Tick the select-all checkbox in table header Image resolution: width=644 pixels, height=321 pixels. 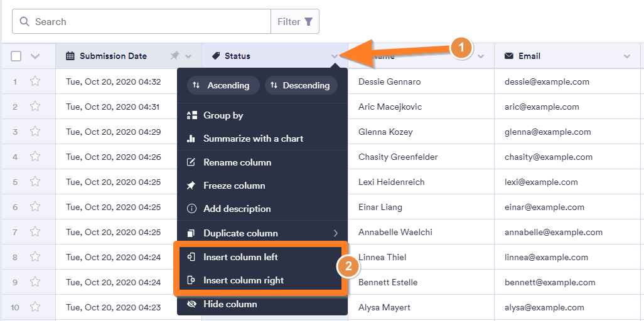click(x=16, y=56)
